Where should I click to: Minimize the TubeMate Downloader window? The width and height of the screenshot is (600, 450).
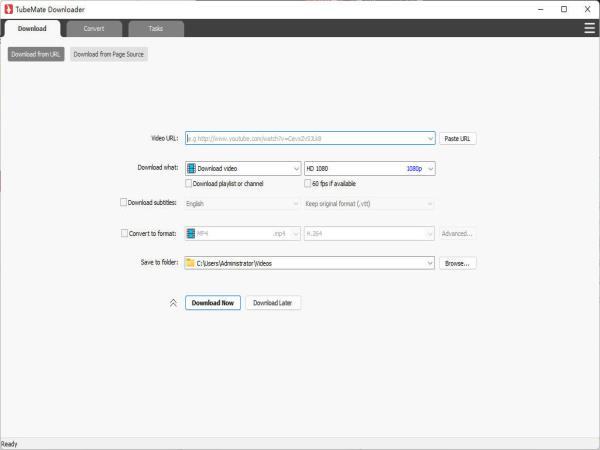click(541, 9)
